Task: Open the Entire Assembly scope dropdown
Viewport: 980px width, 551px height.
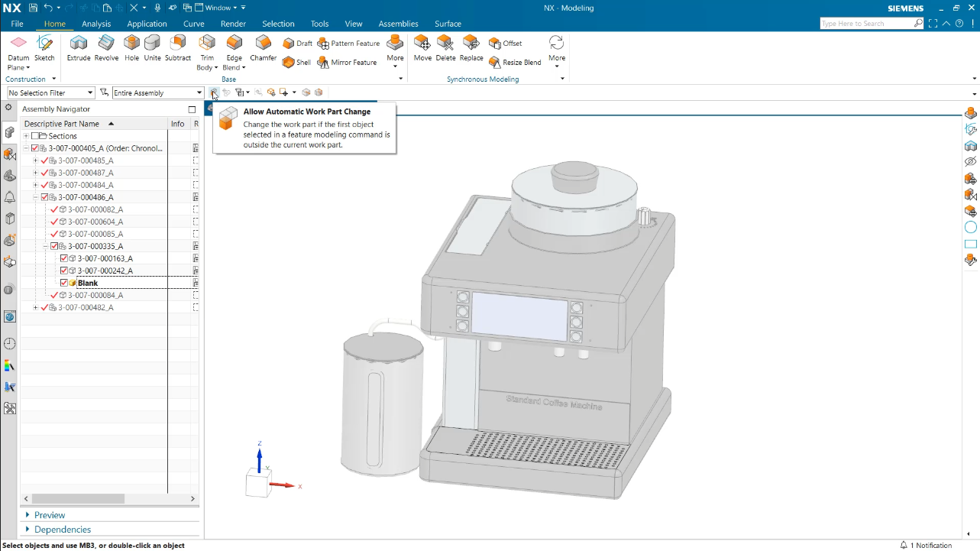Action: click(199, 92)
